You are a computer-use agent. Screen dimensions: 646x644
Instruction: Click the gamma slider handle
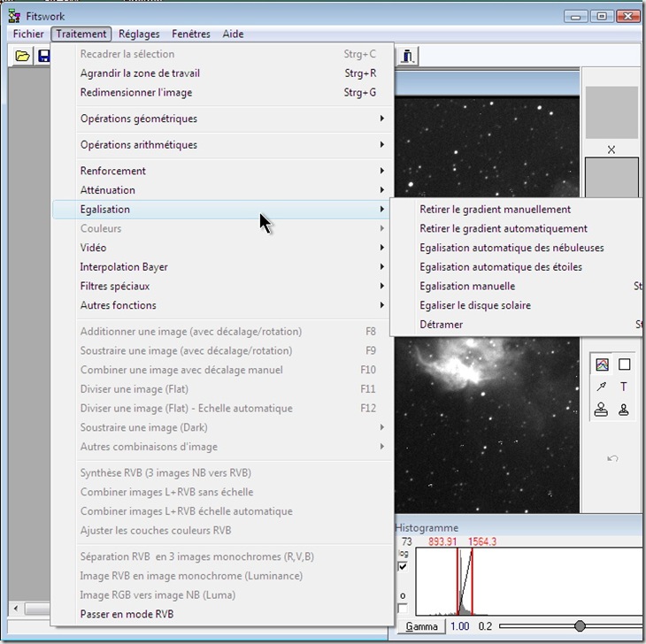coord(580,626)
